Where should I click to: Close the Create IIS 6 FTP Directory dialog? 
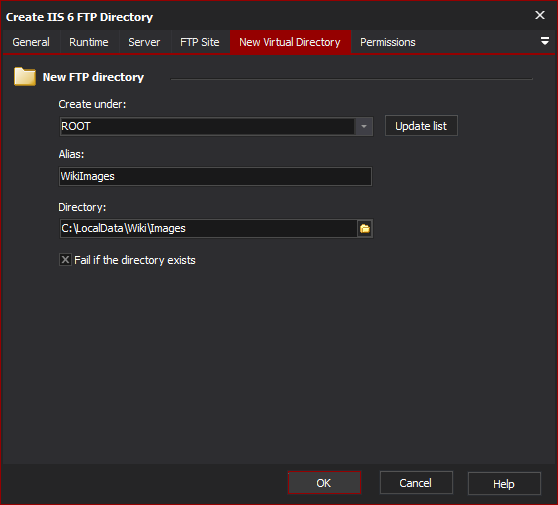(540, 15)
